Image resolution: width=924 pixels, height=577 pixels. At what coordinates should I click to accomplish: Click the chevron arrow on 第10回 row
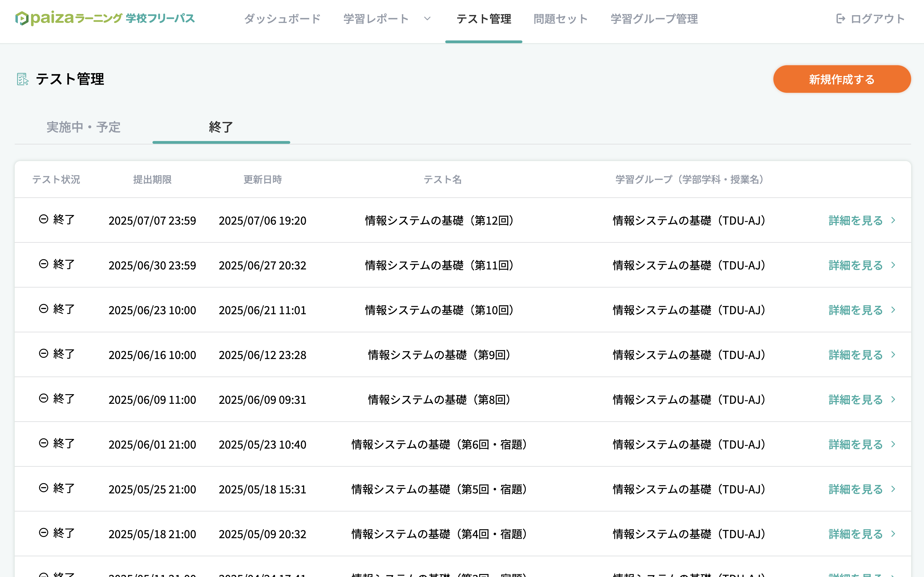(893, 310)
